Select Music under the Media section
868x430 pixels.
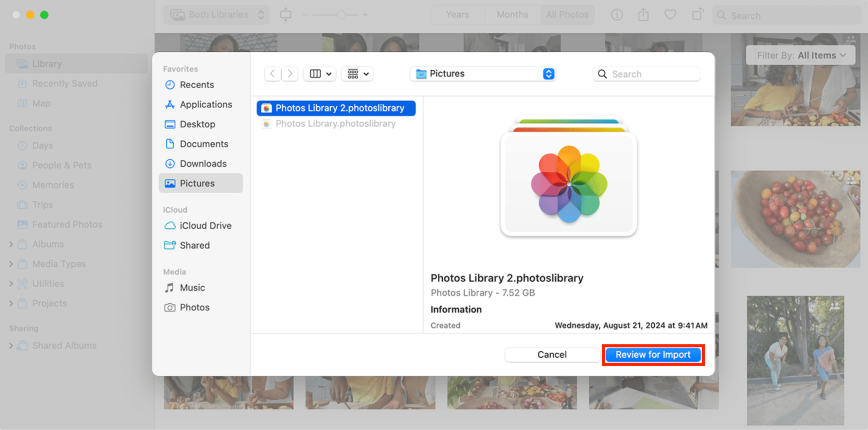click(x=191, y=287)
